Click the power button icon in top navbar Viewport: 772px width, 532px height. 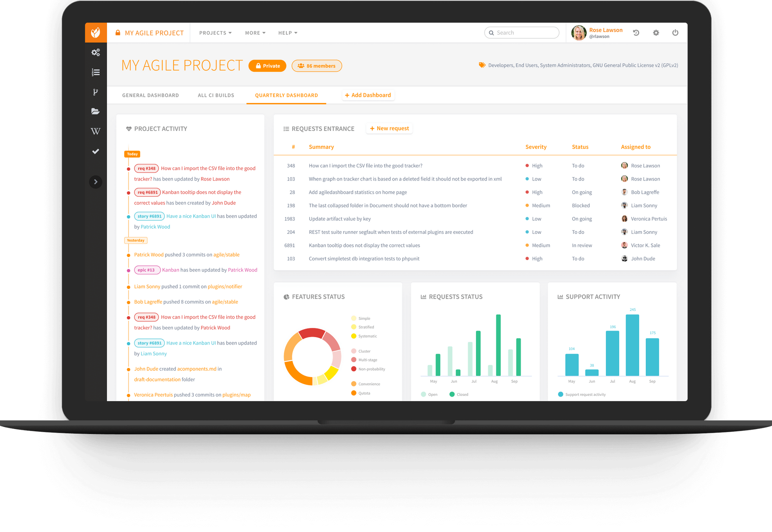675,33
